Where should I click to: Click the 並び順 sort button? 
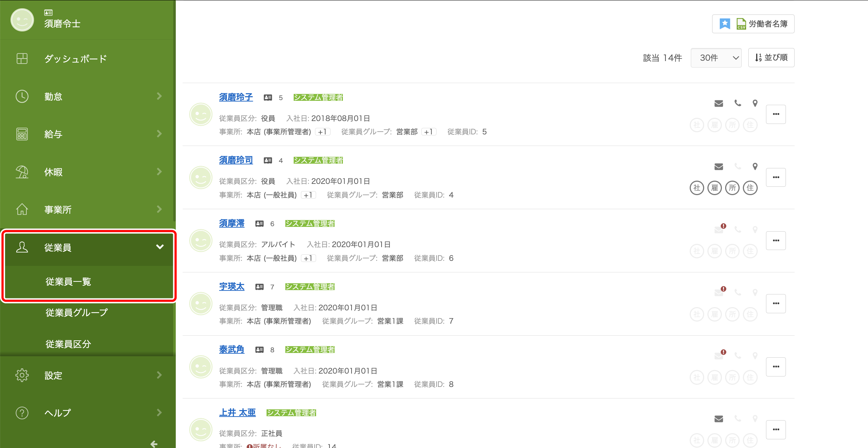click(x=771, y=58)
